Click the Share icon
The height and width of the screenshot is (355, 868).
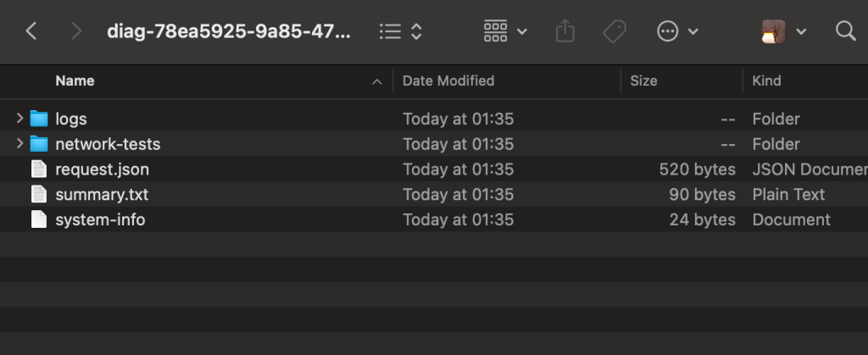[x=565, y=31]
